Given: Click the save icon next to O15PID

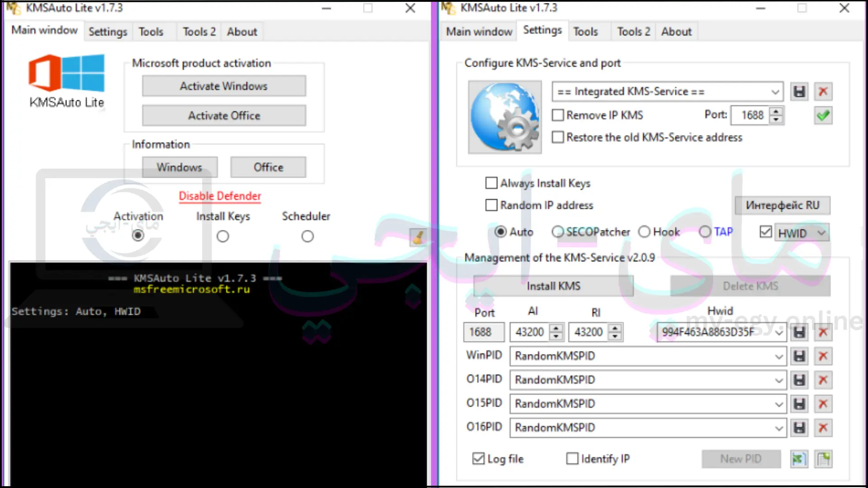Looking at the screenshot, I should pyautogui.click(x=799, y=404).
